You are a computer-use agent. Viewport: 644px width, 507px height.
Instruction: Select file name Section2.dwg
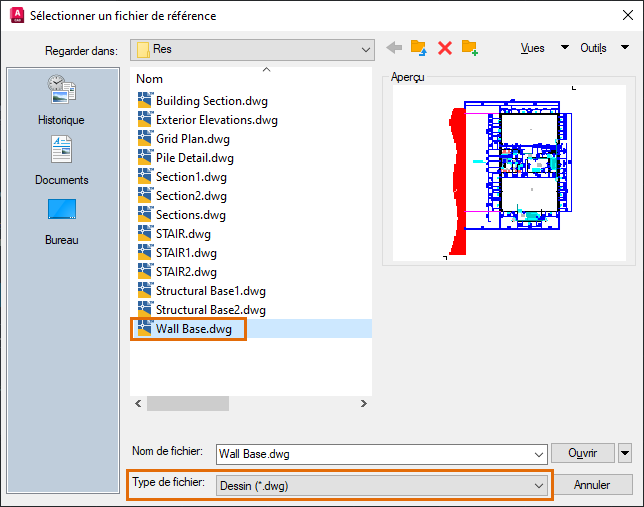click(191, 196)
